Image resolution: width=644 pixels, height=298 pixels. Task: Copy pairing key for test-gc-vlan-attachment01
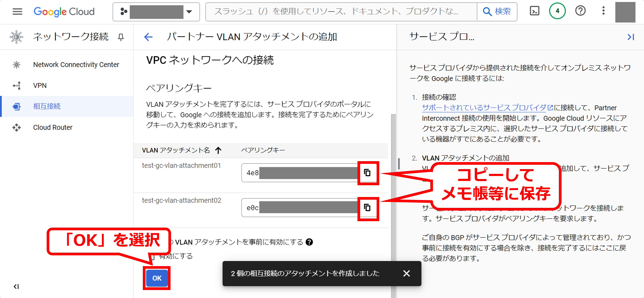367,173
